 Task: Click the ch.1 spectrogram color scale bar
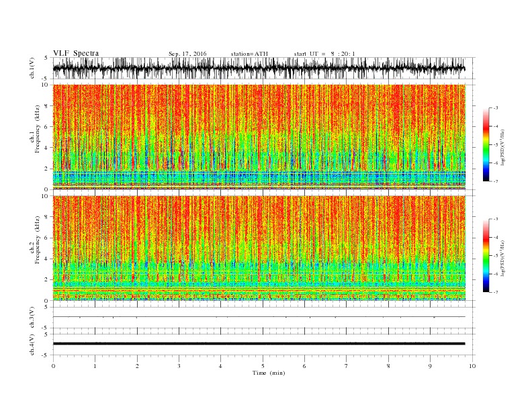[x=486, y=145]
